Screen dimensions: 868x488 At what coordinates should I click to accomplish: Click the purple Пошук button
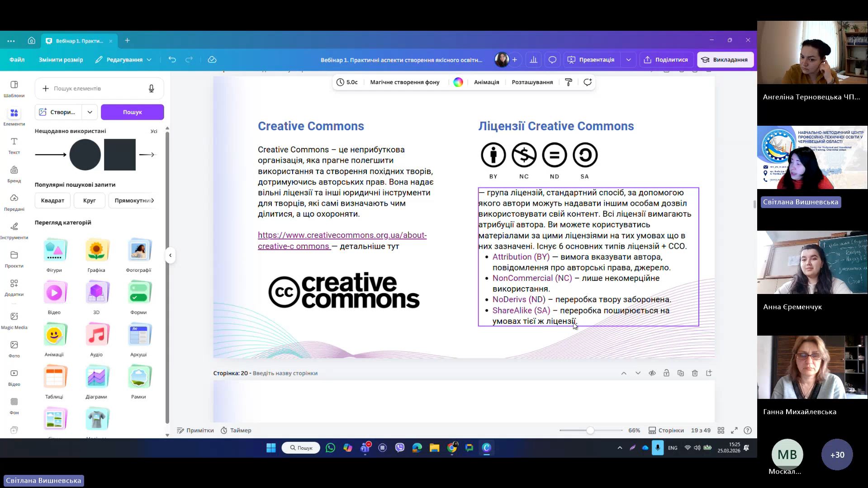(132, 112)
